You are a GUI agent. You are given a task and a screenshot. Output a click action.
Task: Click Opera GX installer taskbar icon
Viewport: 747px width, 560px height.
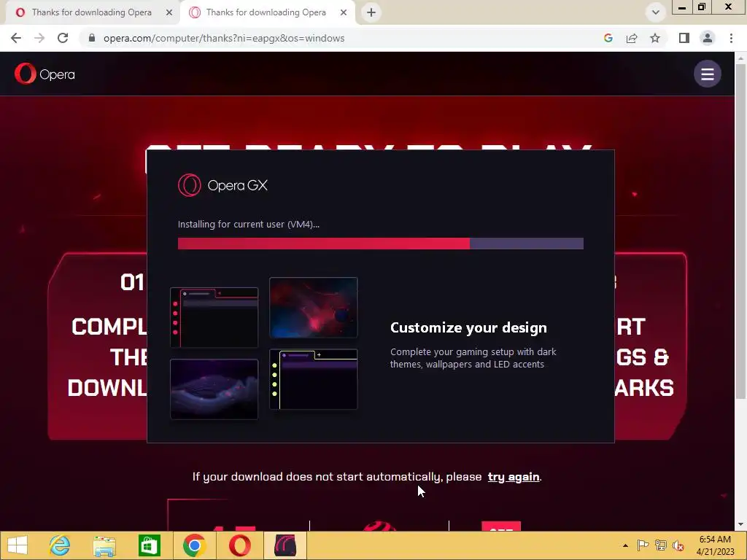285,545
